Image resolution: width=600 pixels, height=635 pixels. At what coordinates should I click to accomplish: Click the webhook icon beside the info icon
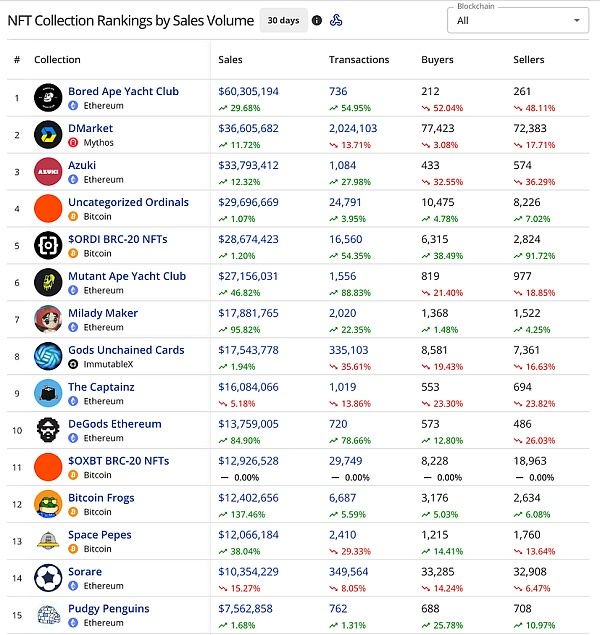[336, 20]
